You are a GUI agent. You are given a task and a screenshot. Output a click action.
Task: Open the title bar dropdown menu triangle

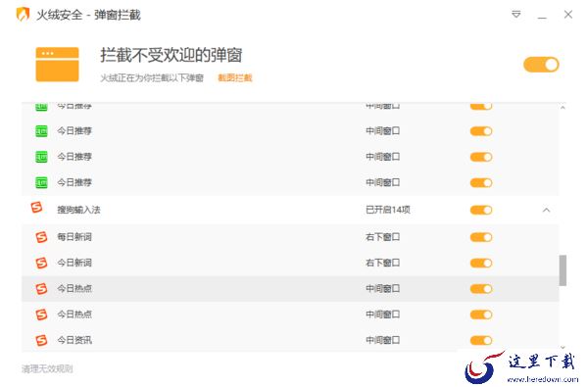click(x=516, y=15)
